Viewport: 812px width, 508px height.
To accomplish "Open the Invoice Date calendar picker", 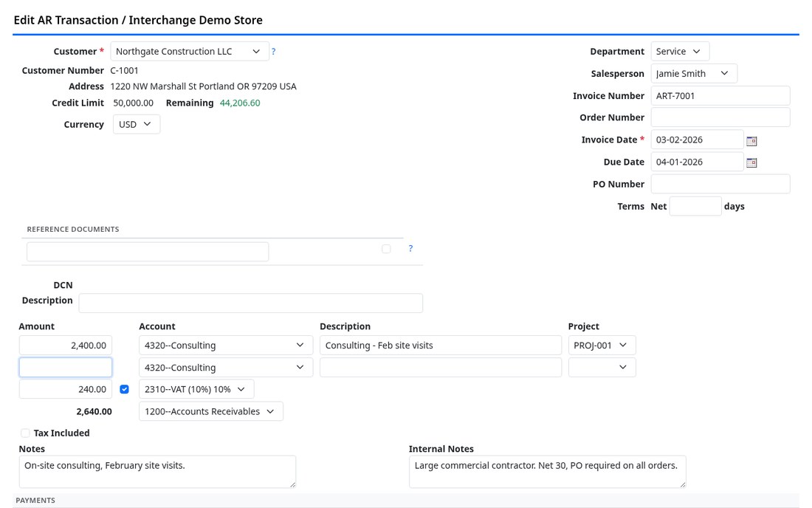I will click(751, 141).
